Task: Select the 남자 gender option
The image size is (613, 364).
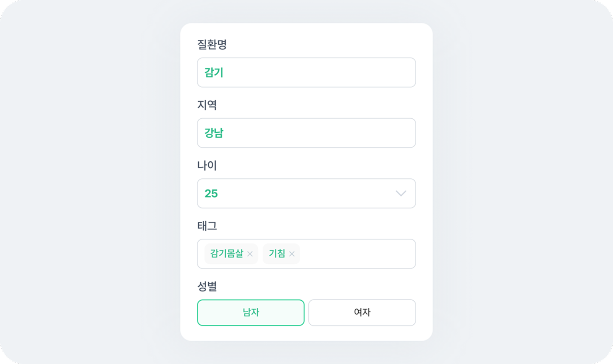Action: [251, 312]
